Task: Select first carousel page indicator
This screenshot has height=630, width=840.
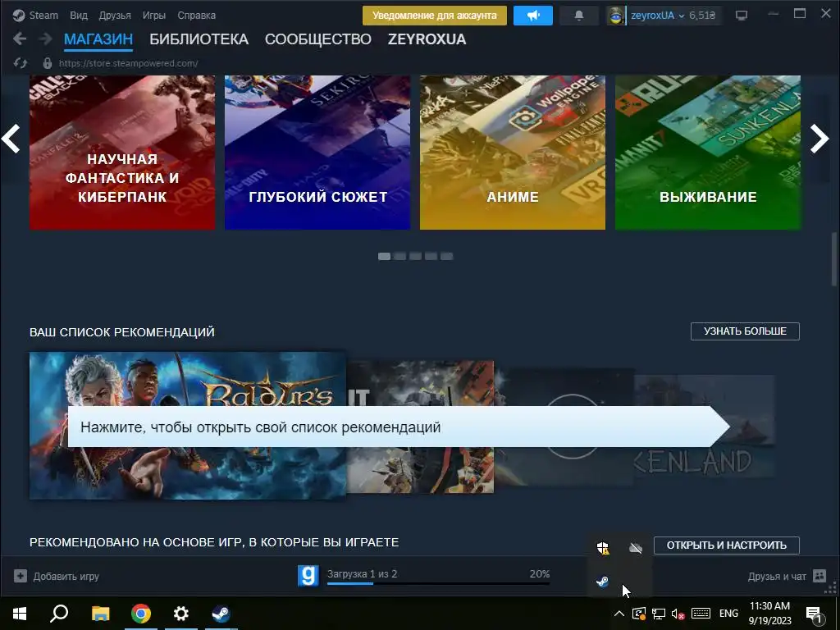Action: pos(384,256)
